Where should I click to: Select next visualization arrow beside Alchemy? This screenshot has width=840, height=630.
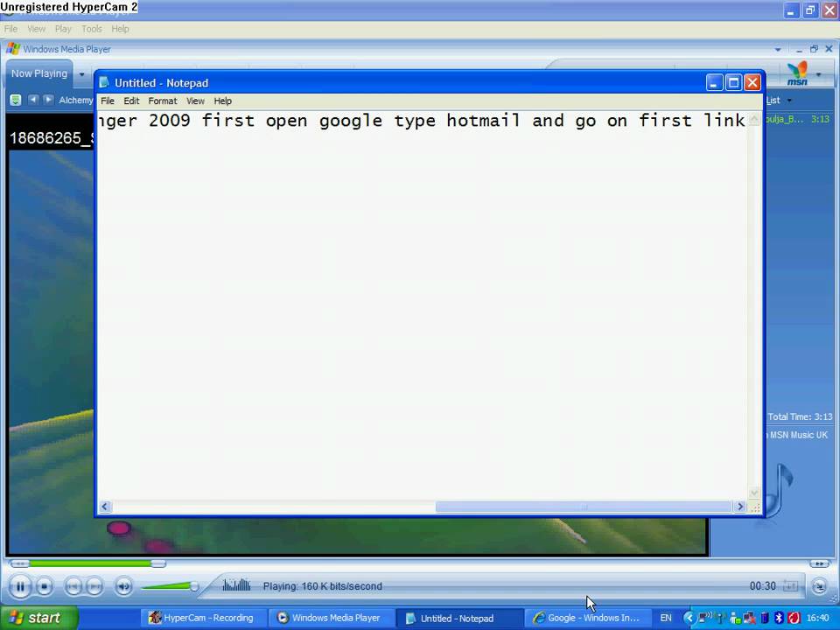click(x=48, y=100)
